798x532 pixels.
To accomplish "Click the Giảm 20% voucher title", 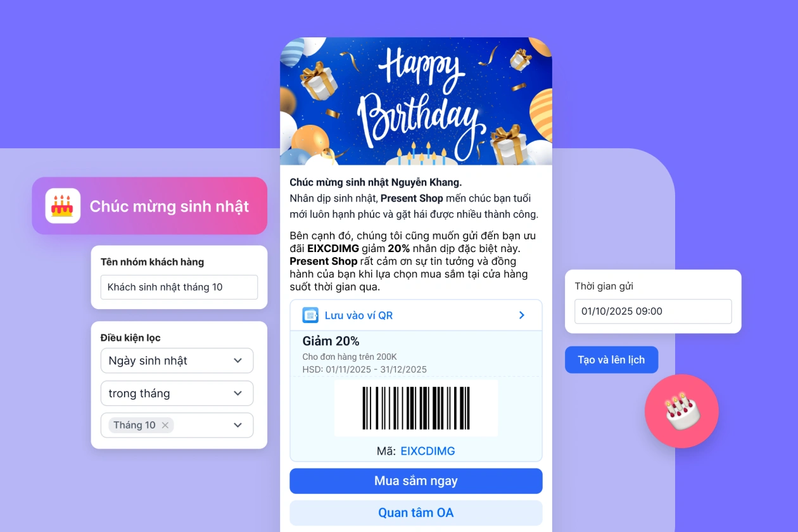I will [331, 341].
